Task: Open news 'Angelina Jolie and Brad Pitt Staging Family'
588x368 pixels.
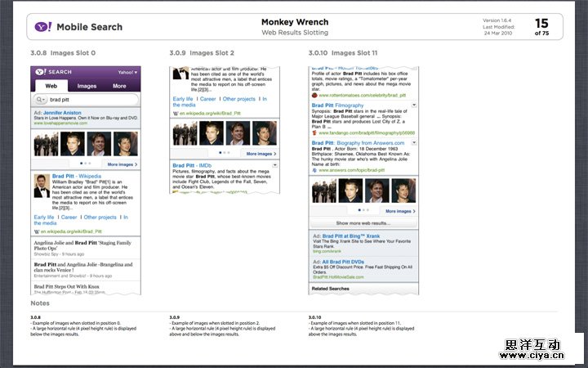Action: pyautogui.click(x=82, y=245)
